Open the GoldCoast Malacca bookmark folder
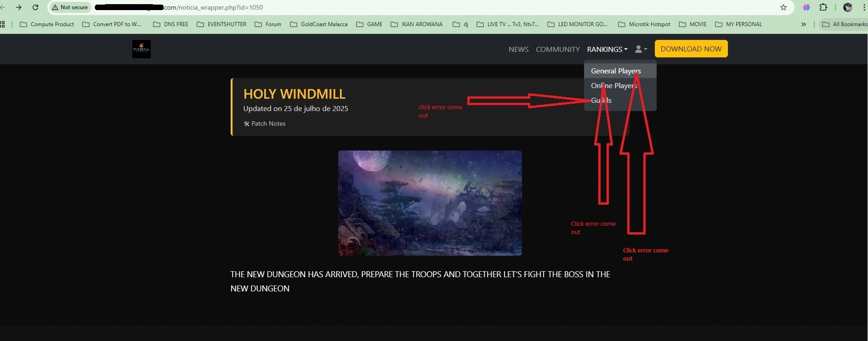 319,24
